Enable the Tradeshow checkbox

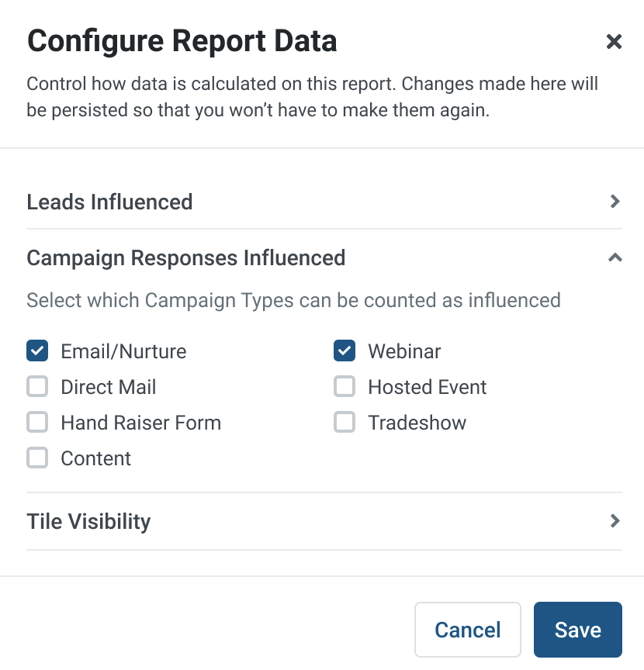[x=345, y=422]
